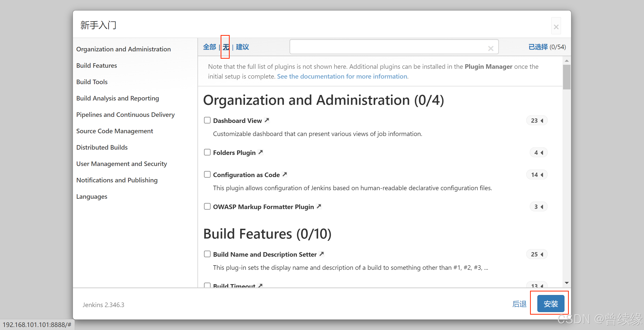Click the blue 安装 install button
The height and width of the screenshot is (330, 644).
point(551,304)
